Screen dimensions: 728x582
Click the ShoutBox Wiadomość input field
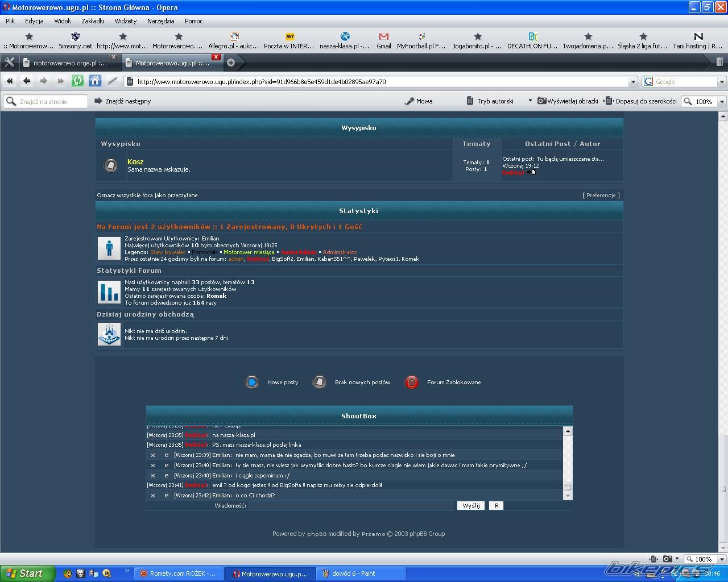click(x=350, y=505)
